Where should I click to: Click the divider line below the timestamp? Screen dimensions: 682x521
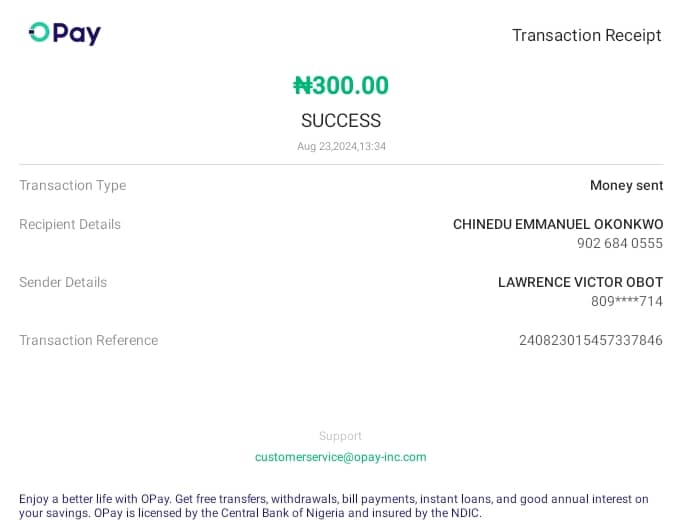coord(341,164)
